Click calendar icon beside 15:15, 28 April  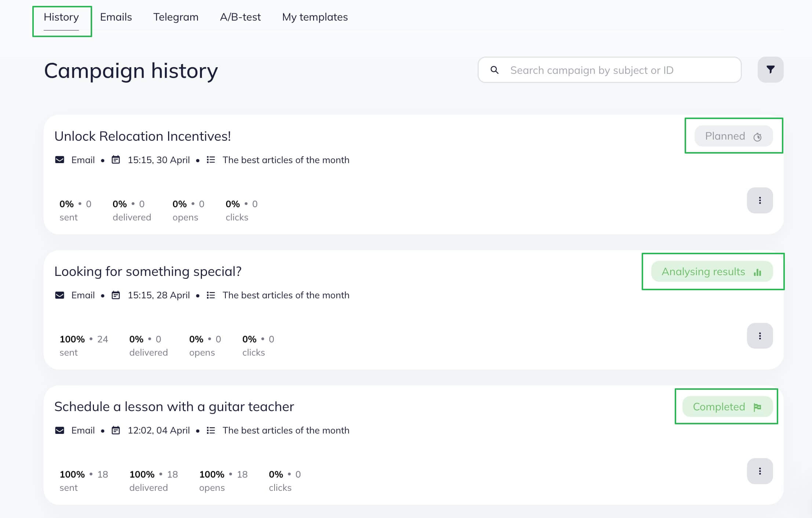coord(116,295)
